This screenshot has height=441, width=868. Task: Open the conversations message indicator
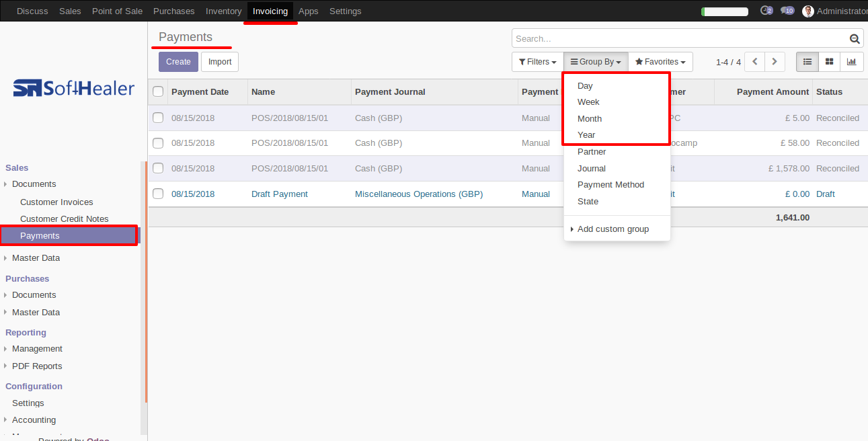click(x=787, y=11)
